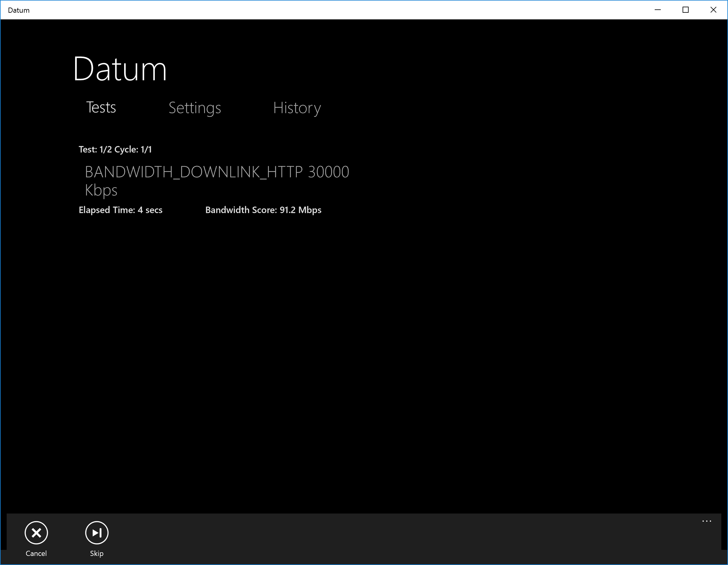The image size is (728, 565).
Task: Go to the History tab
Action: [297, 108]
